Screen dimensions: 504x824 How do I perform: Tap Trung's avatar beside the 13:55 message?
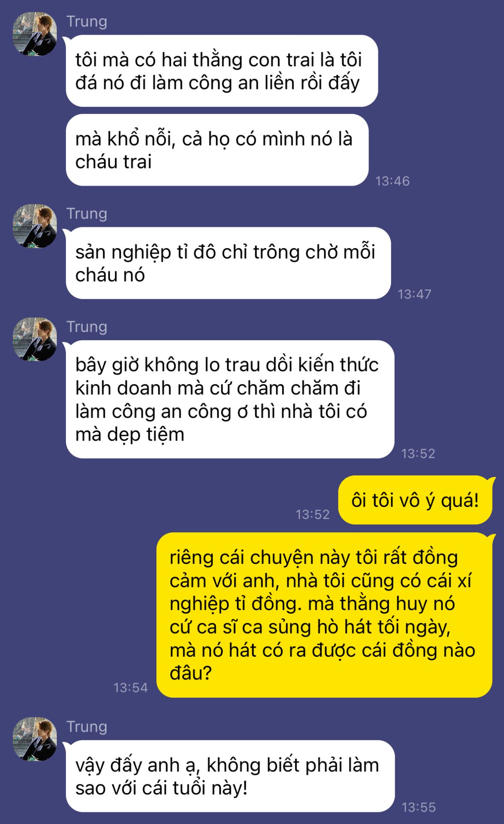(35, 739)
